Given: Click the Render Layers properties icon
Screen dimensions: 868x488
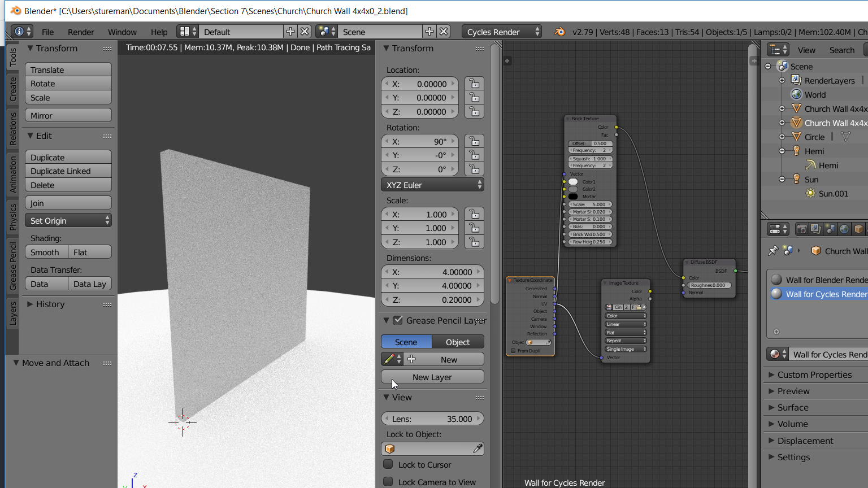Looking at the screenshot, I should [815, 229].
